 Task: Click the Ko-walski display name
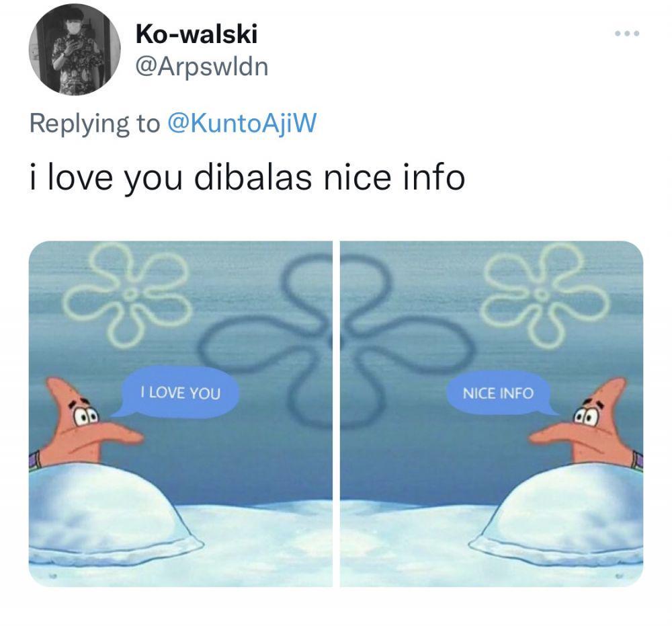(197, 34)
